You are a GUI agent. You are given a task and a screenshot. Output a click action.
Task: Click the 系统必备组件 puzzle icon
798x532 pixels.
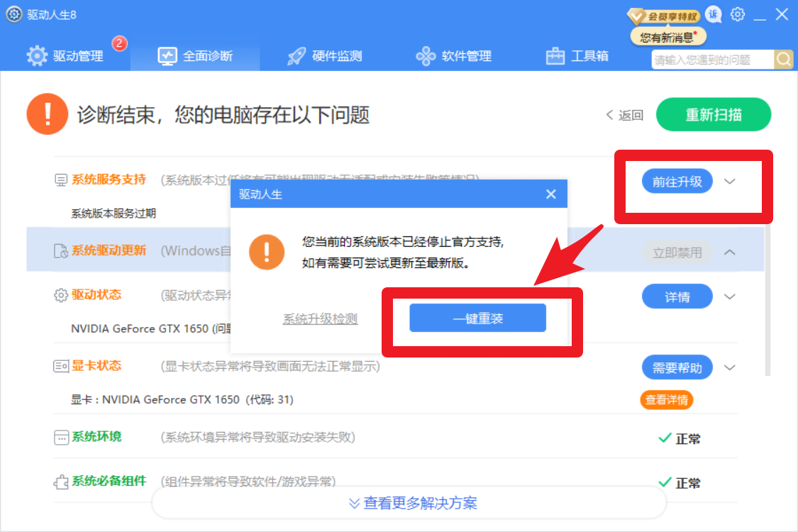(61, 482)
